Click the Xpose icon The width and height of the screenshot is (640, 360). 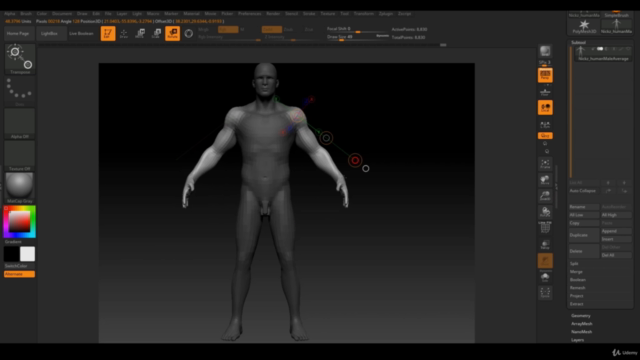545,293
